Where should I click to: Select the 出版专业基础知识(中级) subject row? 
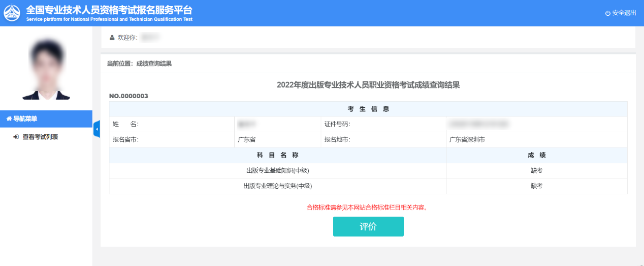pyautogui.click(x=277, y=170)
